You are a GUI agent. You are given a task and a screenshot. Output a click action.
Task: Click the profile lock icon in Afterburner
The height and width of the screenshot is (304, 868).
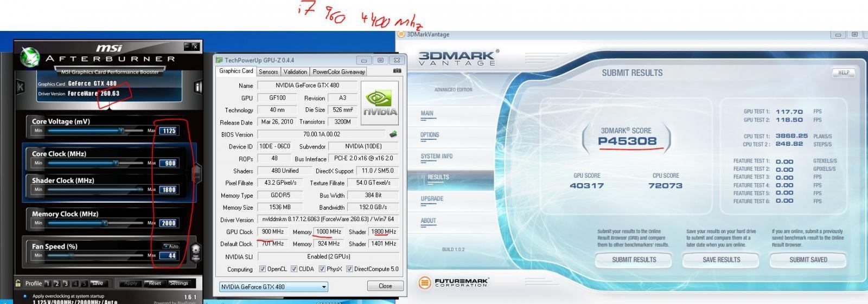click(18, 283)
